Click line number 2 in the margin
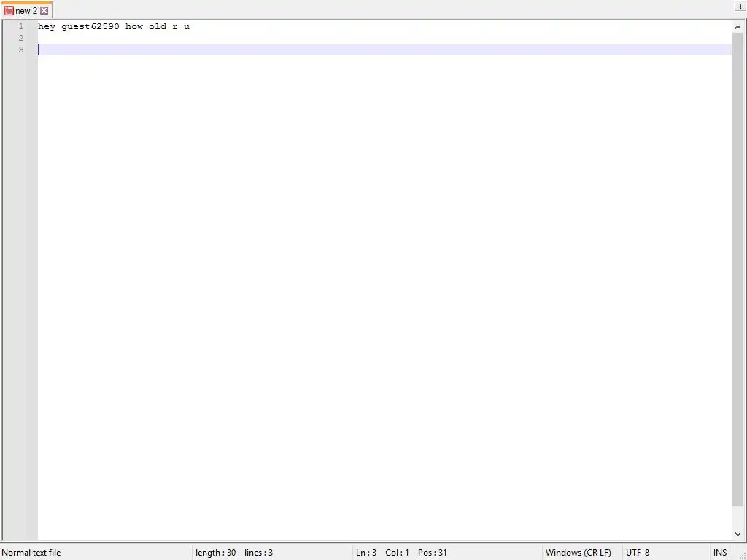 pyautogui.click(x=21, y=38)
